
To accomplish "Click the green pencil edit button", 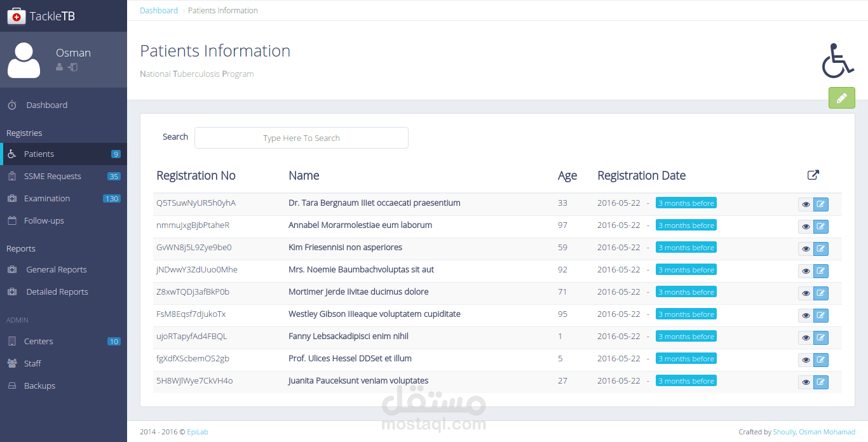I will pos(841,98).
